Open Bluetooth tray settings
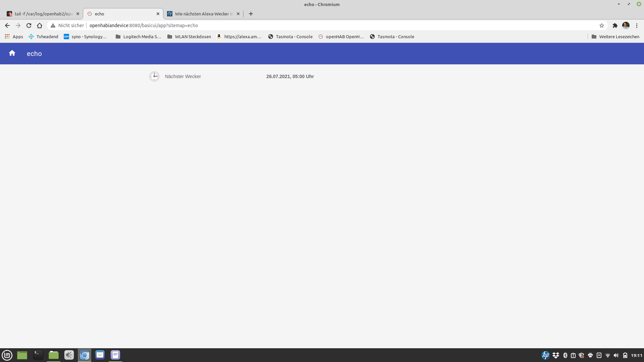The image size is (644, 362). pos(565,355)
